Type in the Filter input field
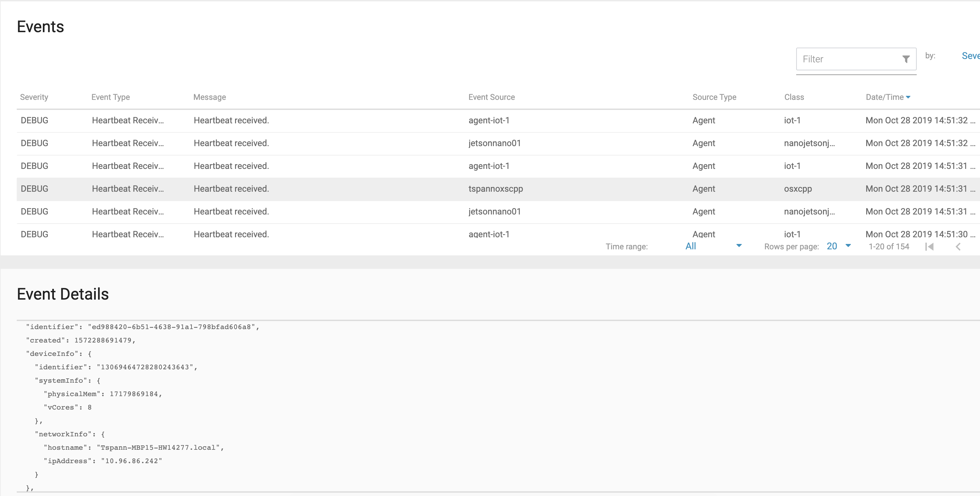 pos(848,59)
